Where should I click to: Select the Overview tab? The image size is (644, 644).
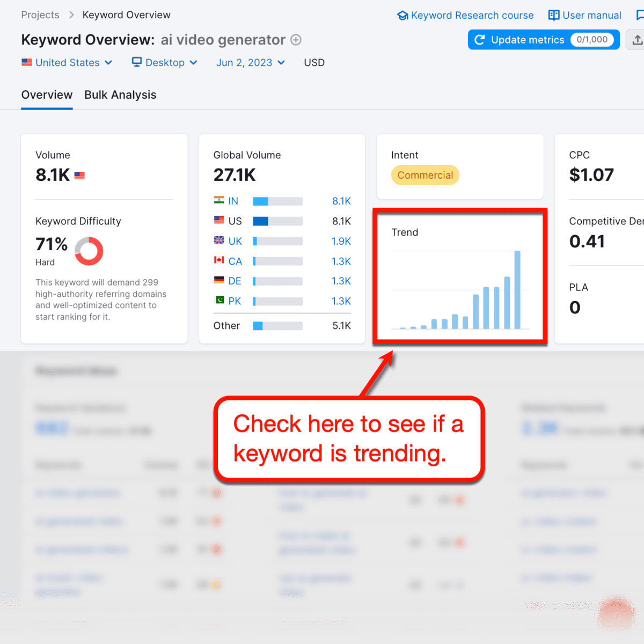tap(47, 94)
